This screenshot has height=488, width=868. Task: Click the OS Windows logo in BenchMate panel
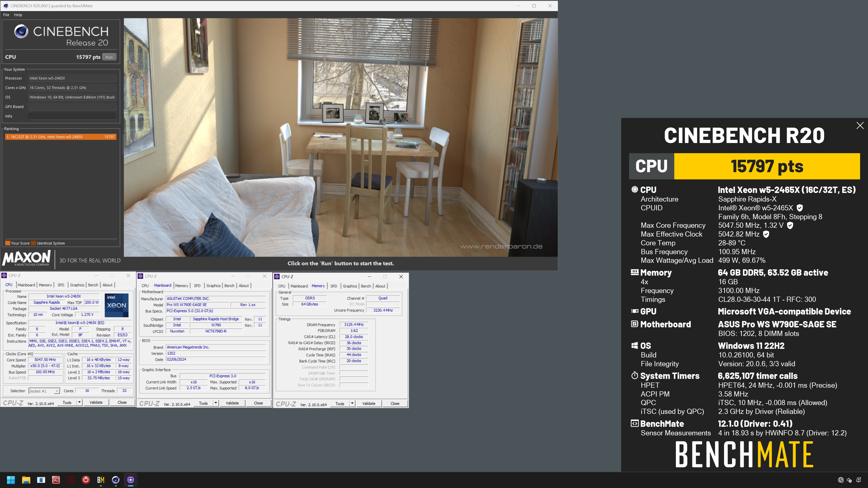[634, 345]
